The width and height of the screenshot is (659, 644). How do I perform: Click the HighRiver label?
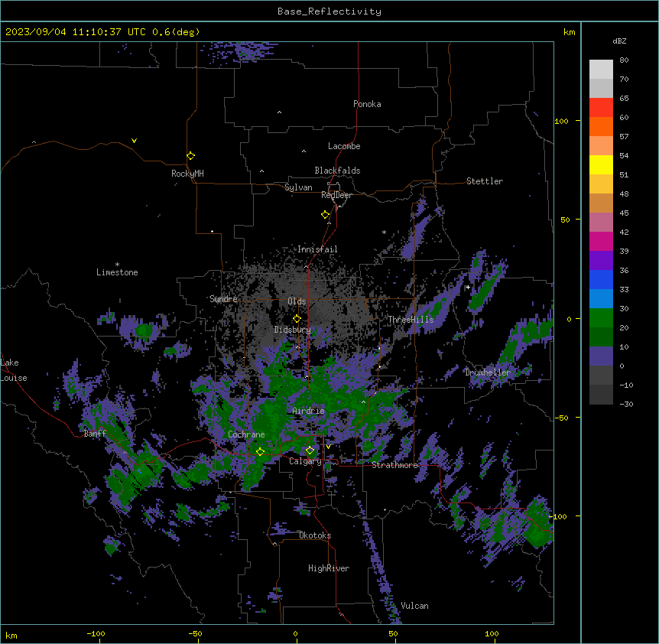click(x=329, y=568)
